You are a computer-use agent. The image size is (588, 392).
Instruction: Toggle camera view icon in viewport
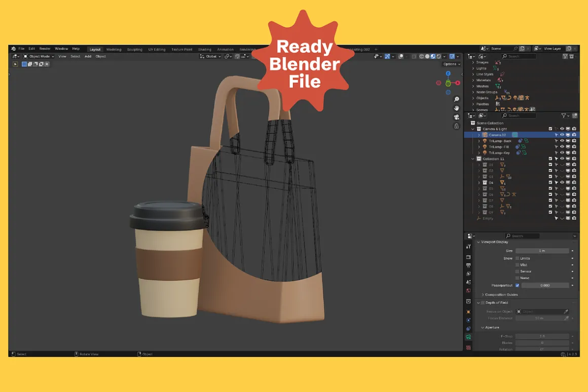coord(456,117)
